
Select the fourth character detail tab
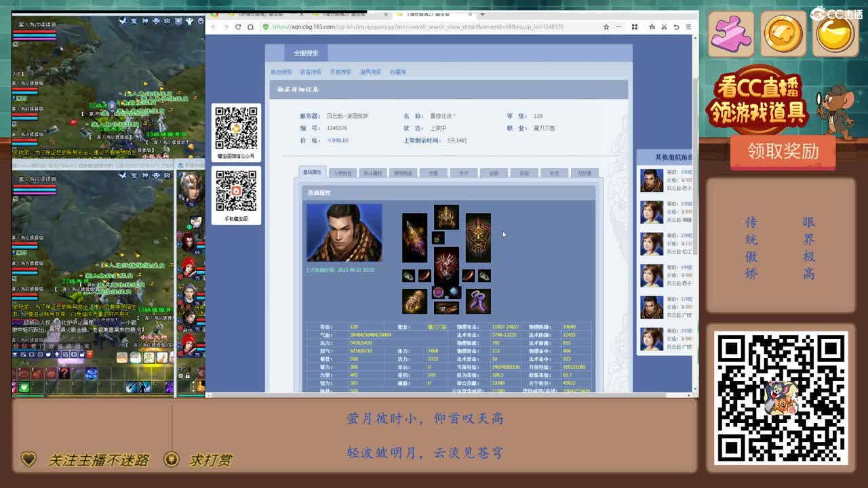pos(403,173)
